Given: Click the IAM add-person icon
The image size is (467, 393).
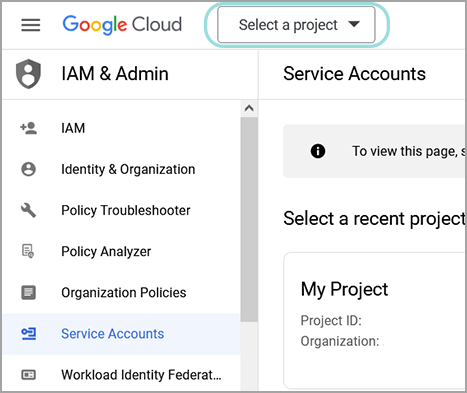Looking at the screenshot, I should click(x=29, y=128).
